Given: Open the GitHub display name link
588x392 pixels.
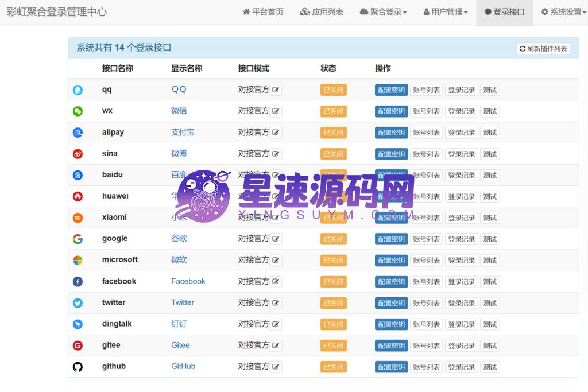Looking at the screenshot, I should [183, 367].
